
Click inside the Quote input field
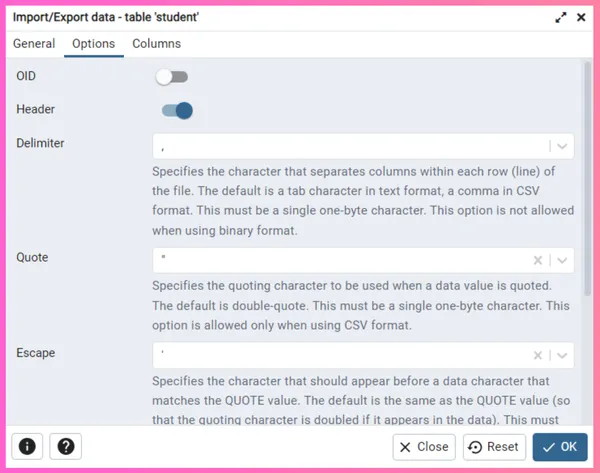click(341, 261)
